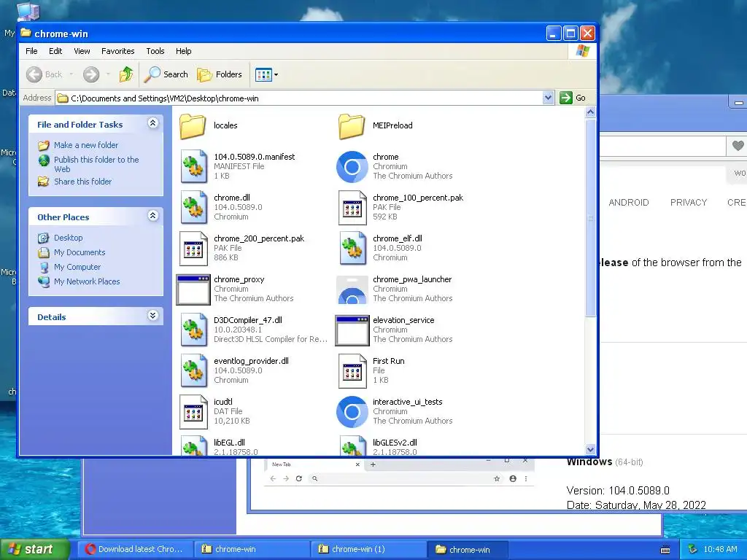Go up one folder level
The width and height of the screenshot is (747, 560).
[x=125, y=74]
